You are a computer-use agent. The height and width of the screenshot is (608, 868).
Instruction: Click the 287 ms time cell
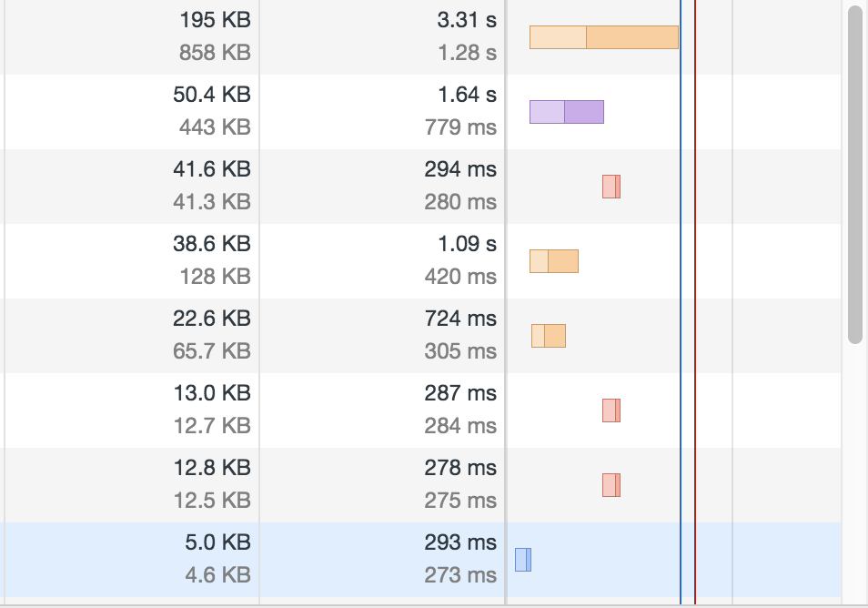(460, 393)
